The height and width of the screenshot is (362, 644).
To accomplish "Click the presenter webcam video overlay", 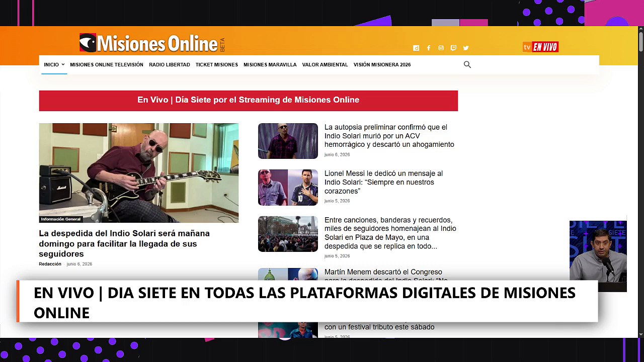I will (598, 256).
